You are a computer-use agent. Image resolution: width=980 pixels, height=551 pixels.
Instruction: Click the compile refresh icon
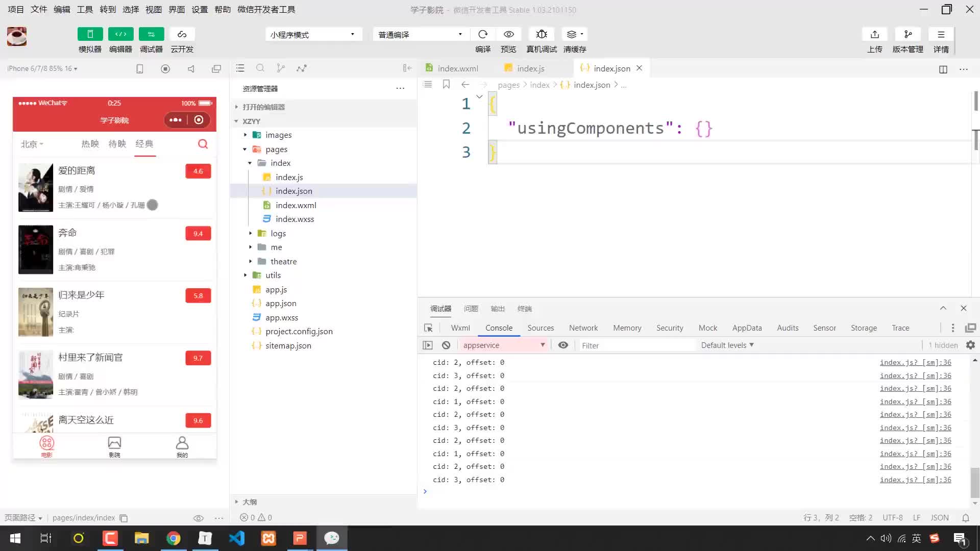click(483, 34)
